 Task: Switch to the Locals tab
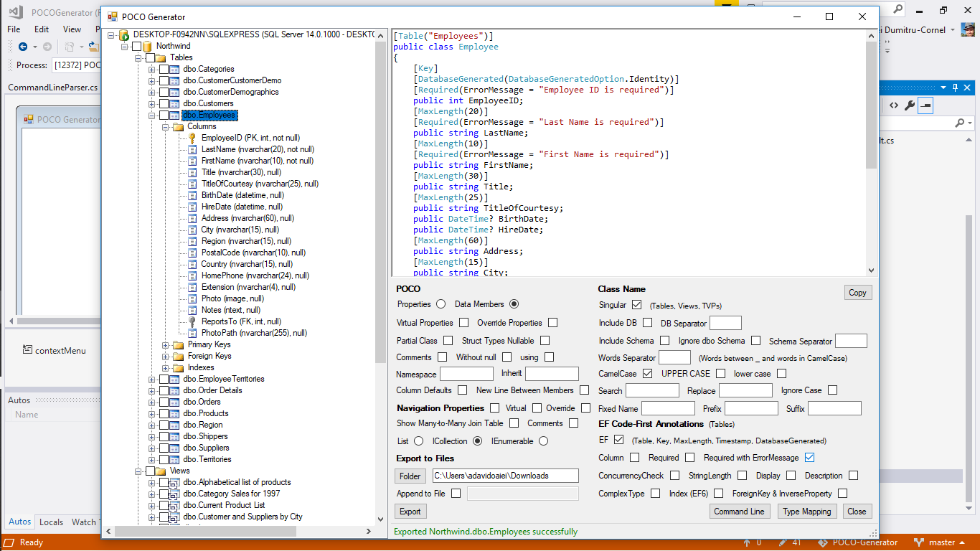(51, 522)
